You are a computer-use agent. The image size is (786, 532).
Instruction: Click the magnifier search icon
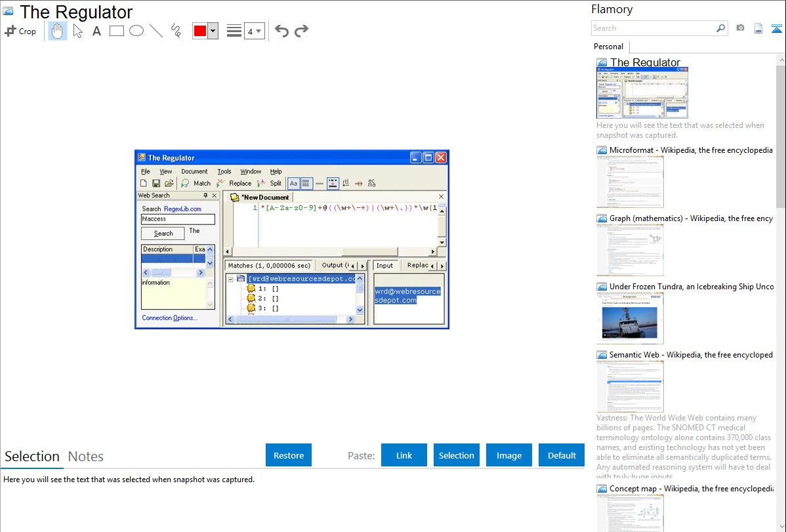pyautogui.click(x=721, y=28)
